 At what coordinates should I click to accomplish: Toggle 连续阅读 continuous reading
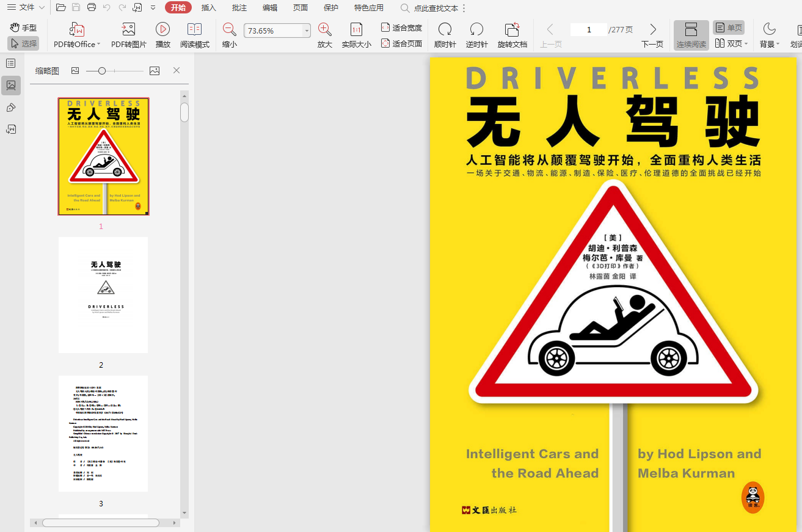tap(691, 35)
